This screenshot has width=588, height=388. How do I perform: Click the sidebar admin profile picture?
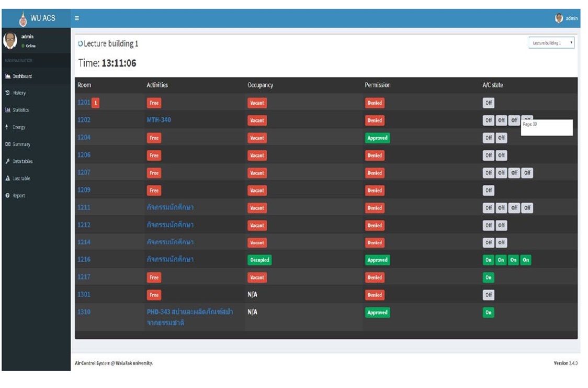tap(10, 40)
